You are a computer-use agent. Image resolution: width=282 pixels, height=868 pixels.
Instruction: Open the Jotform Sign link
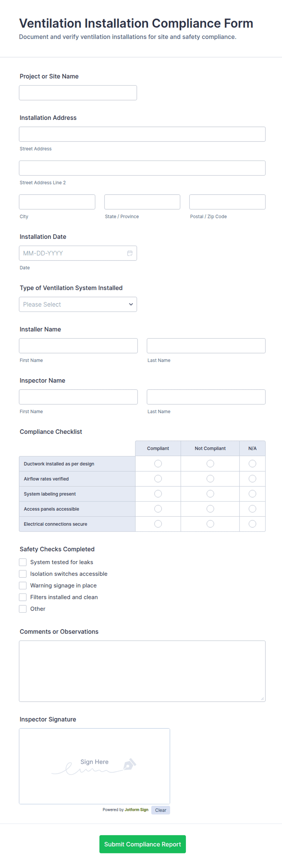pos(136,810)
